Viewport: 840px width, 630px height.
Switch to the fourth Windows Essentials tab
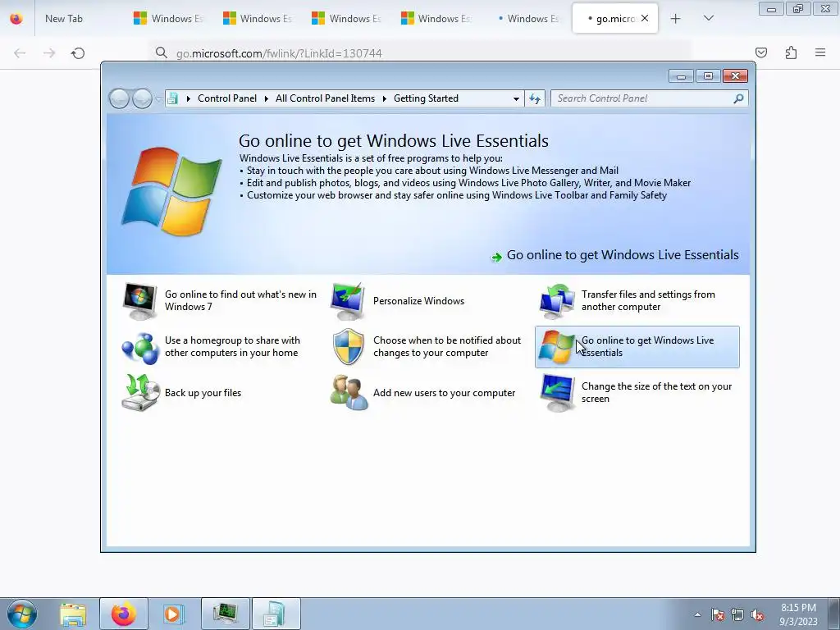(436, 18)
